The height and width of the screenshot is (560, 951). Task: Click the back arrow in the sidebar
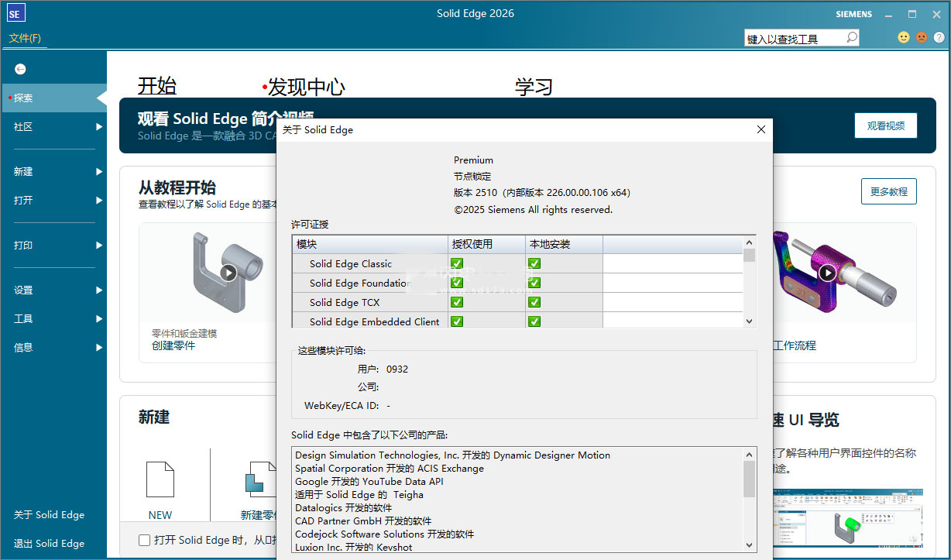[x=19, y=69]
